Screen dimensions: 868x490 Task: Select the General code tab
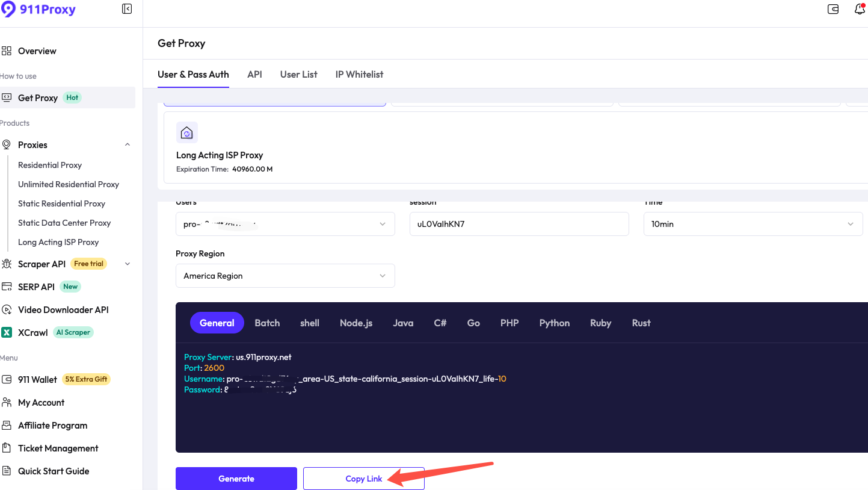217,323
